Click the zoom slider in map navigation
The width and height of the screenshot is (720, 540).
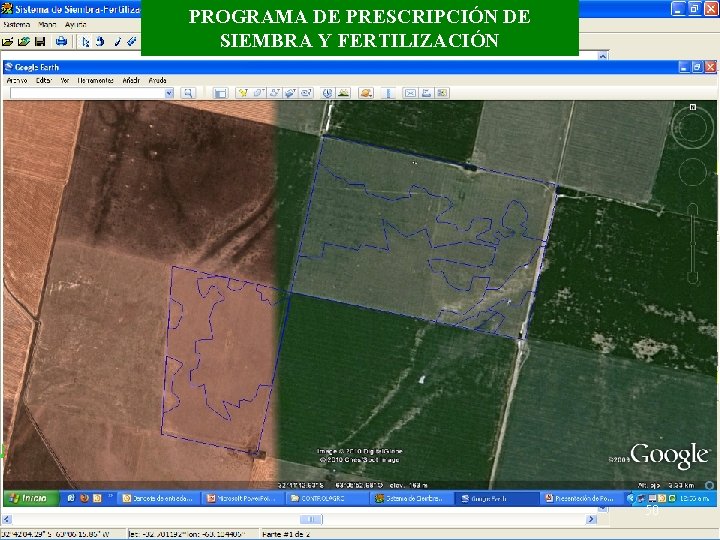pyautogui.click(x=693, y=245)
